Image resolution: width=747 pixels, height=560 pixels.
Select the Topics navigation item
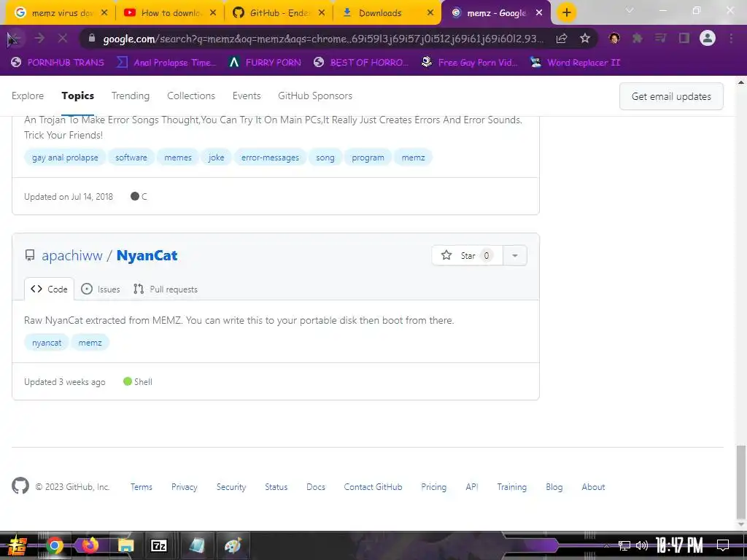[77, 96]
